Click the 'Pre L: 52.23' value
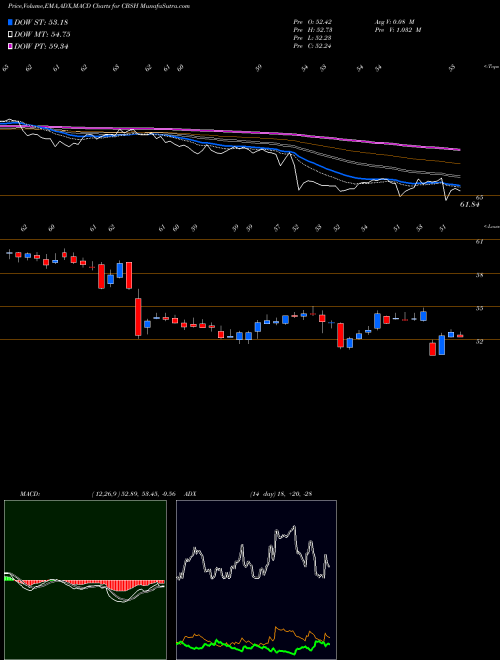The height and width of the screenshot is (660, 500). pyautogui.click(x=313, y=38)
